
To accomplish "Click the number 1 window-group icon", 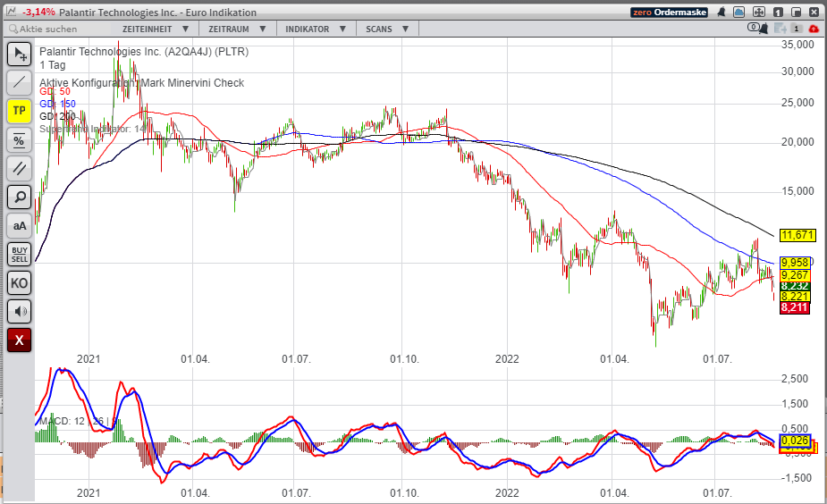I will [x=778, y=13].
